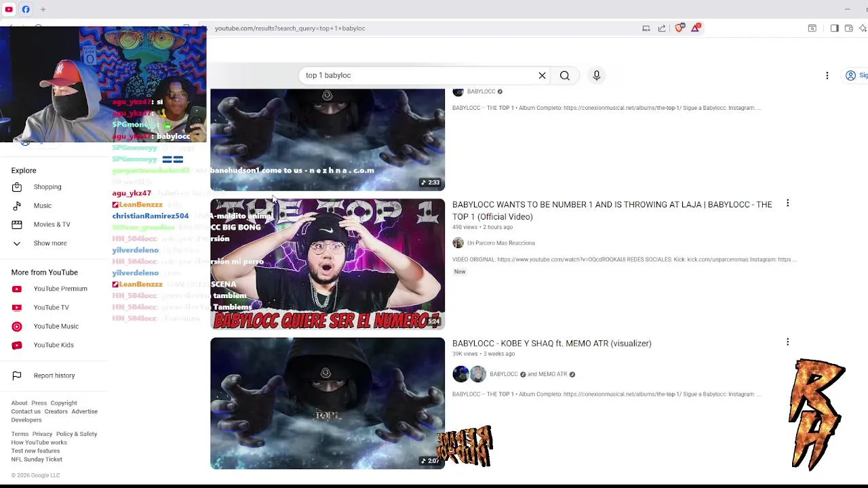
Task: Click the Shopping bag icon
Action: coord(17,187)
